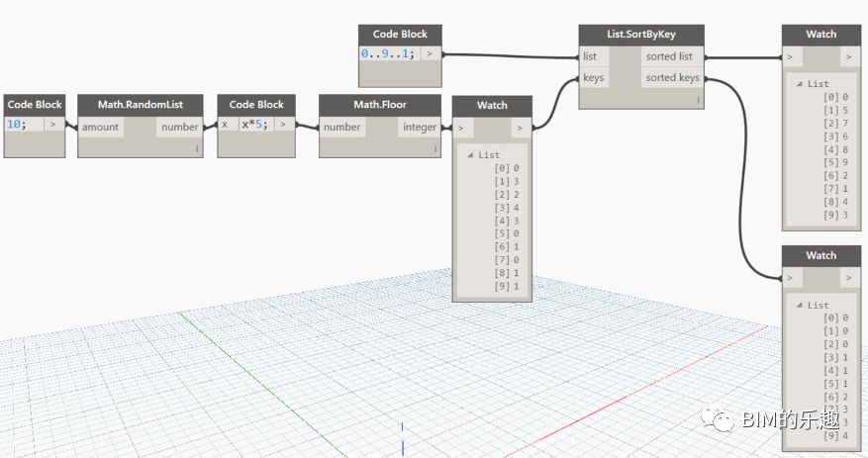The height and width of the screenshot is (458, 868).
Task: Select list row "[7] 1" in sorted list Watch
Action: click(836, 189)
